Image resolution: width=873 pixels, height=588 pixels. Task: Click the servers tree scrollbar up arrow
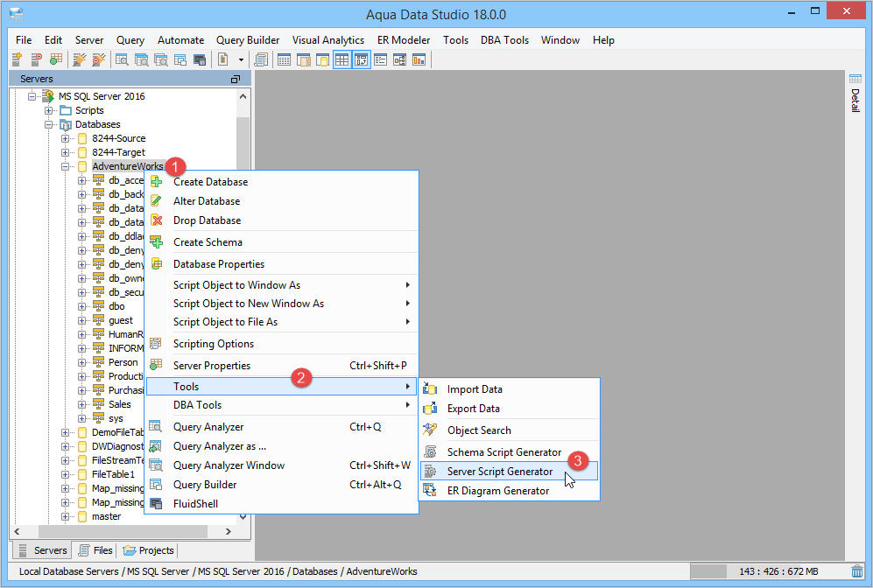[243, 96]
